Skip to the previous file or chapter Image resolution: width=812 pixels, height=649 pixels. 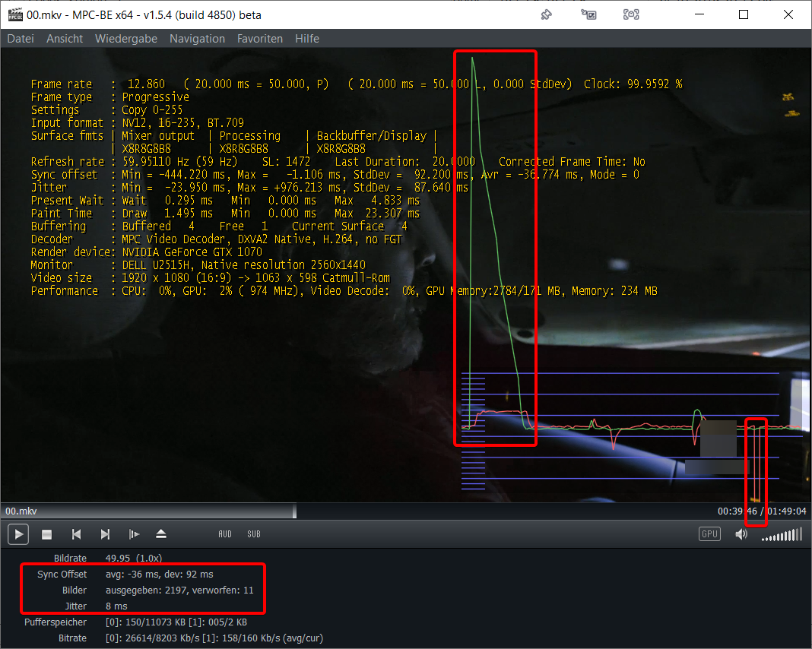pyautogui.click(x=76, y=534)
